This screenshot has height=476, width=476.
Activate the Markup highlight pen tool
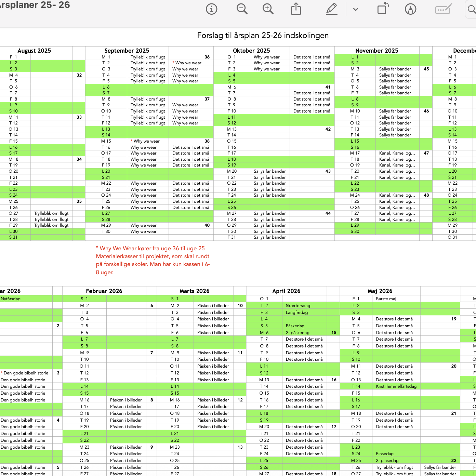[x=332, y=9]
